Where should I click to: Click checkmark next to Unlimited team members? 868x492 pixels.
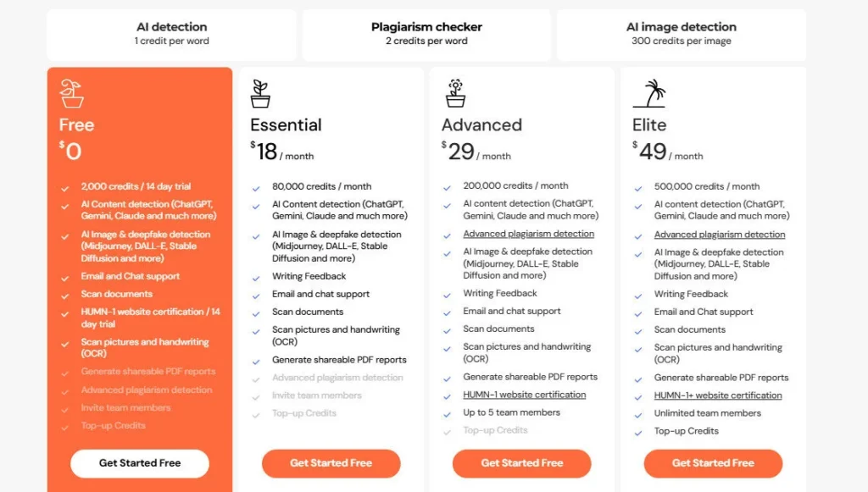coord(638,414)
